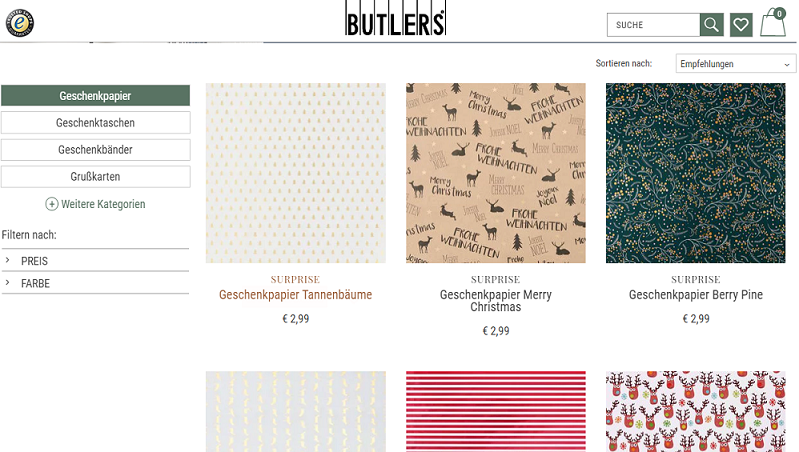Viewport: 799px width, 452px height.
Task: Click the SUCHE search input field
Action: tap(653, 24)
